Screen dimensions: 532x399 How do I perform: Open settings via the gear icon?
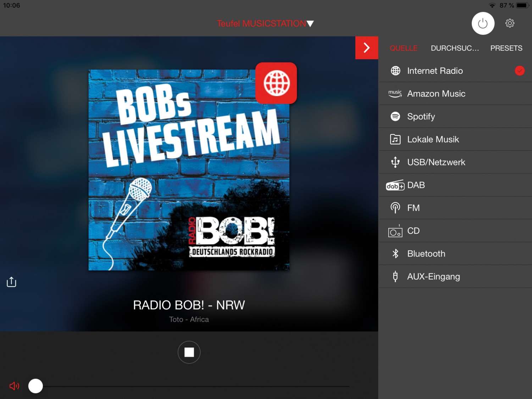510,23
